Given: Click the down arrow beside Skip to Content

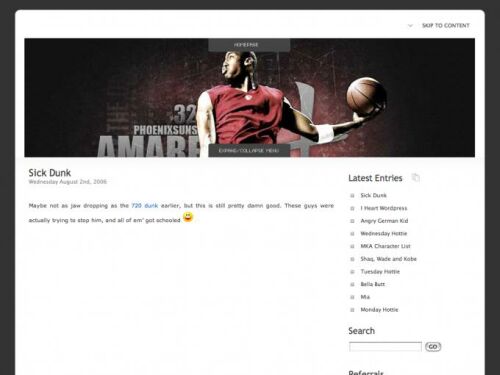Looking at the screenshot, I should pos(410,26).
